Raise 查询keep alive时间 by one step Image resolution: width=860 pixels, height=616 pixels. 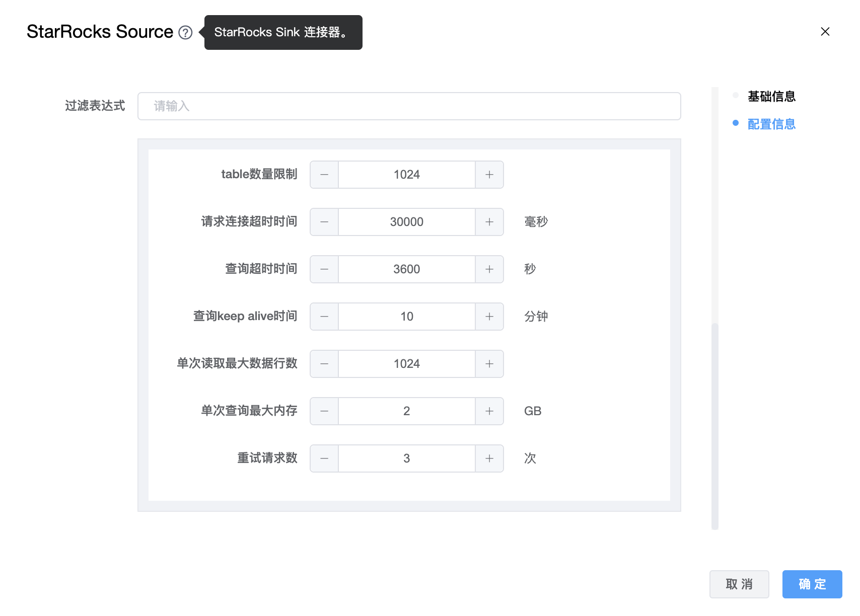point(489,317)
